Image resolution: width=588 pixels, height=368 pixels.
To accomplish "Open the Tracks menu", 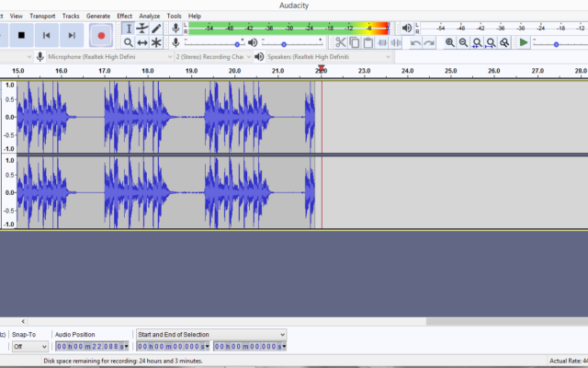I will [x=71, y=17].
